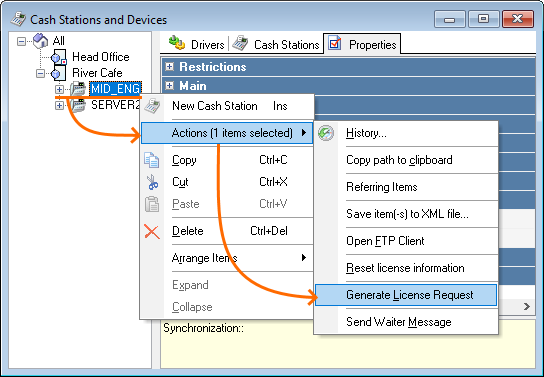Image resolution: width=544 pixels, height=377 pixels.
Task: Click the SERVER2 cash station icon
Action: point(78,105)
